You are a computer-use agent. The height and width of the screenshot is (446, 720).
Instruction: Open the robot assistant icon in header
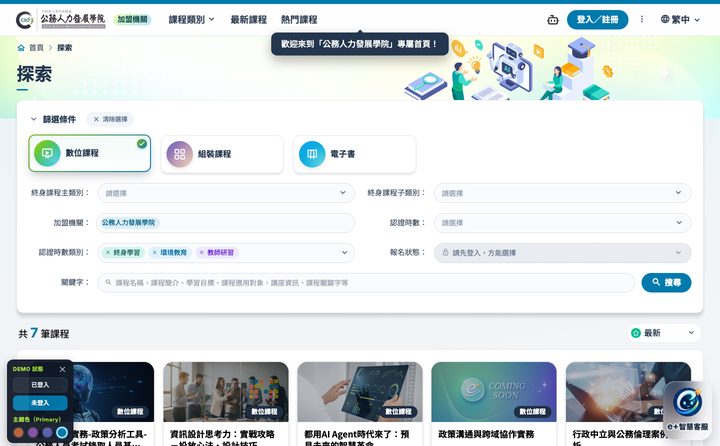tap(553, 20)
